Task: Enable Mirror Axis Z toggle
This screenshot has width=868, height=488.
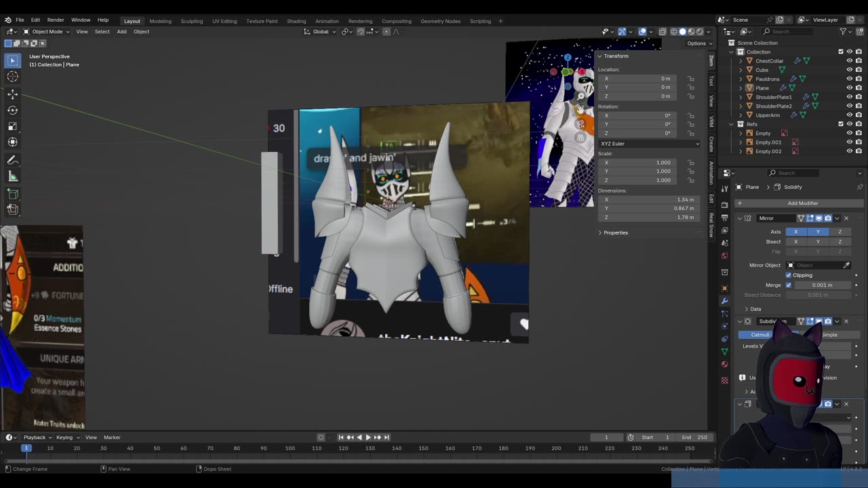Action: click(x=840, y=232)
